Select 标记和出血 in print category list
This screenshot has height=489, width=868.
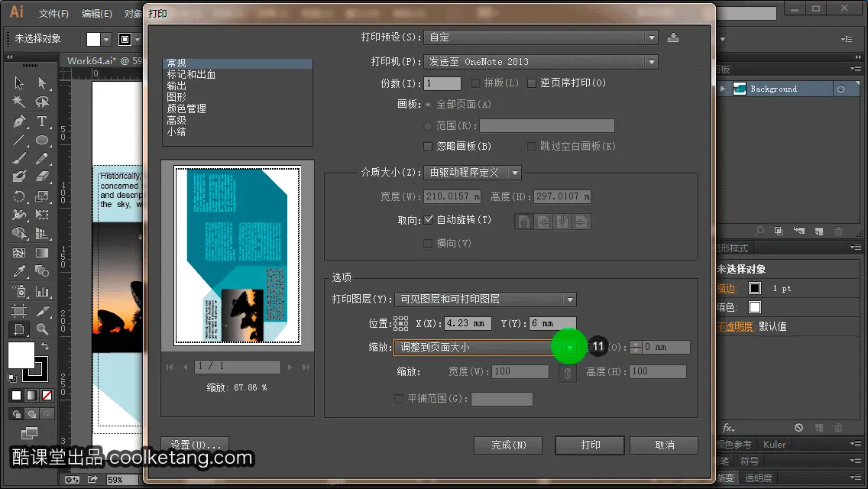click(x=192, y=75)
